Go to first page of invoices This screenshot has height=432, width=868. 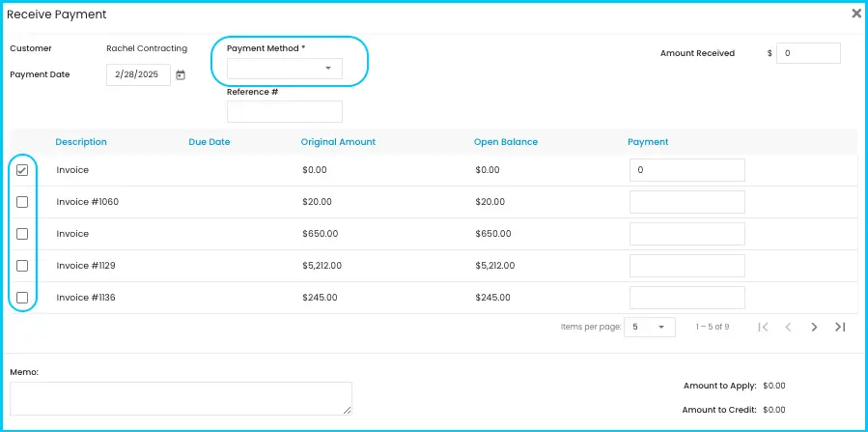coord(763,327)
